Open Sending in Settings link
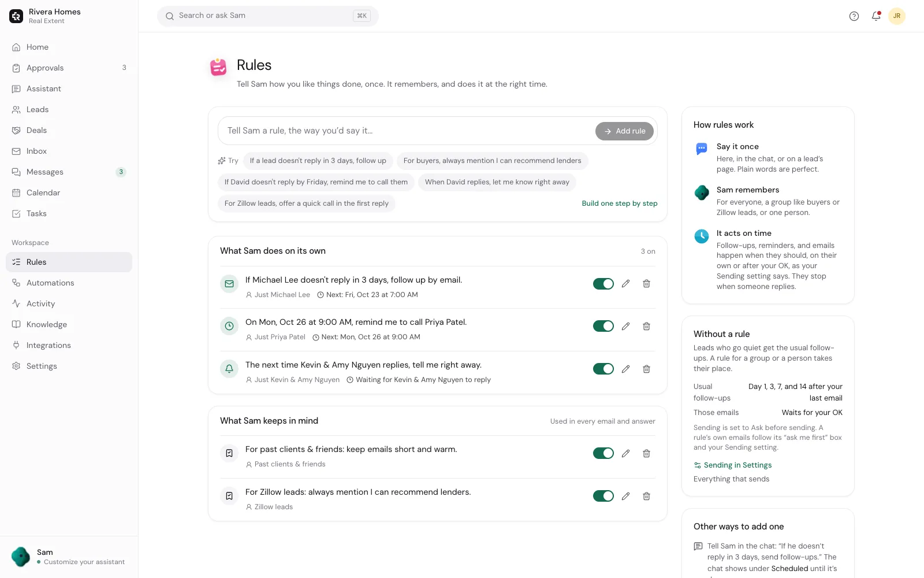 pos(733,465)
